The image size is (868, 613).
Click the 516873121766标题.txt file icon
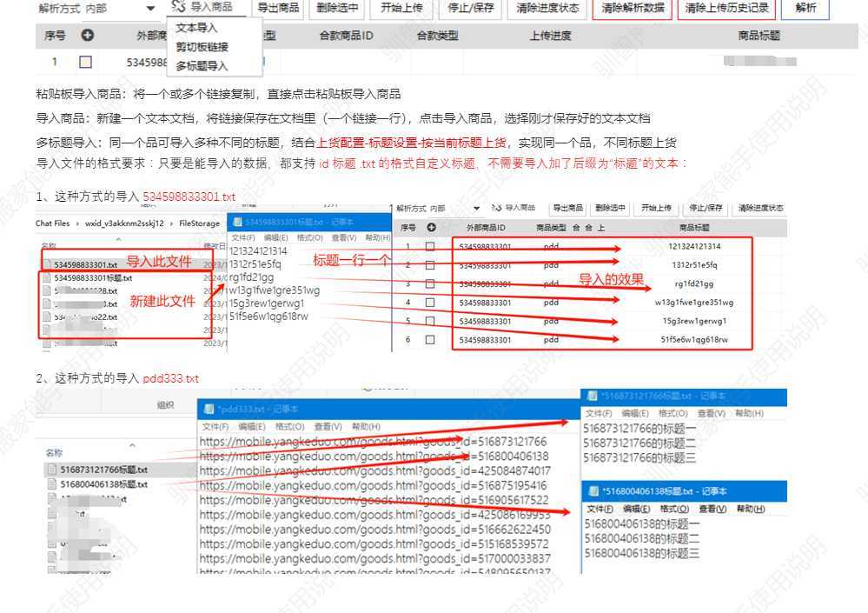point(52,470)
